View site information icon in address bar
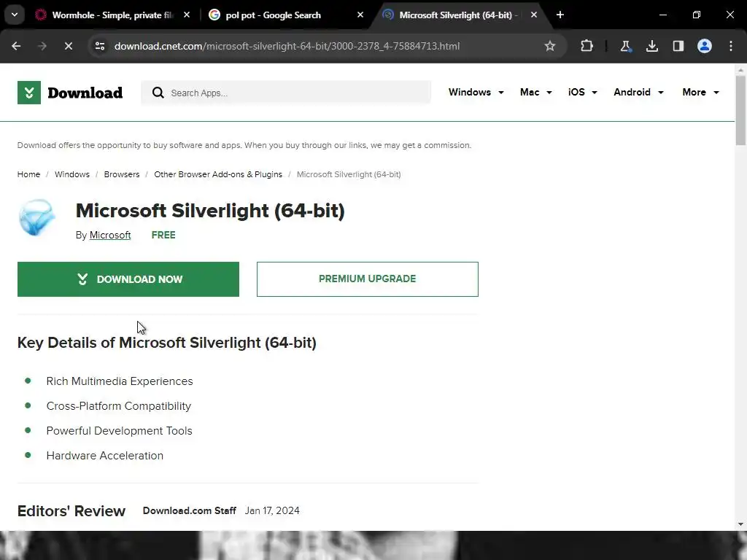Image resolution: width=747 pixels, height=560 pixels. (100, 46)
